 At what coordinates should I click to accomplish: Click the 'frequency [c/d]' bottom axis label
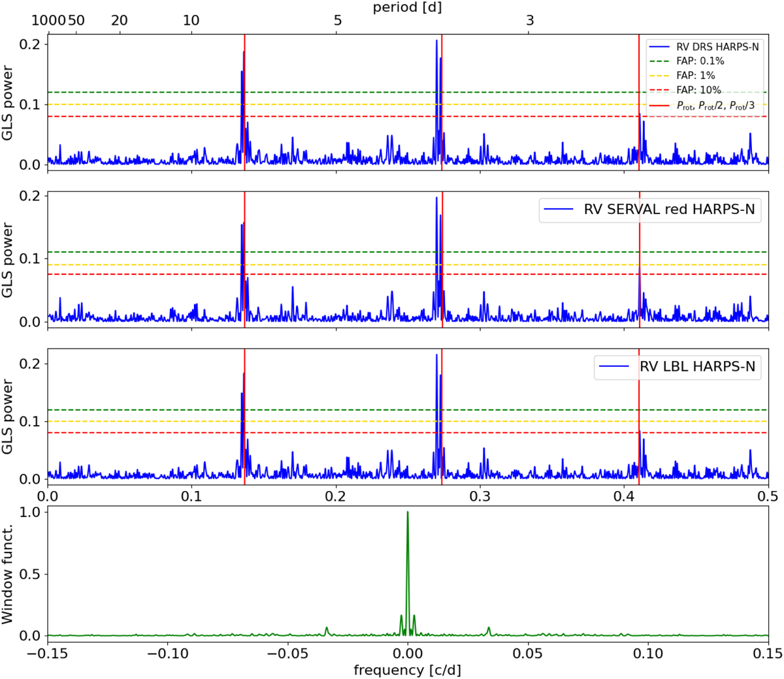tap(407, 670)
